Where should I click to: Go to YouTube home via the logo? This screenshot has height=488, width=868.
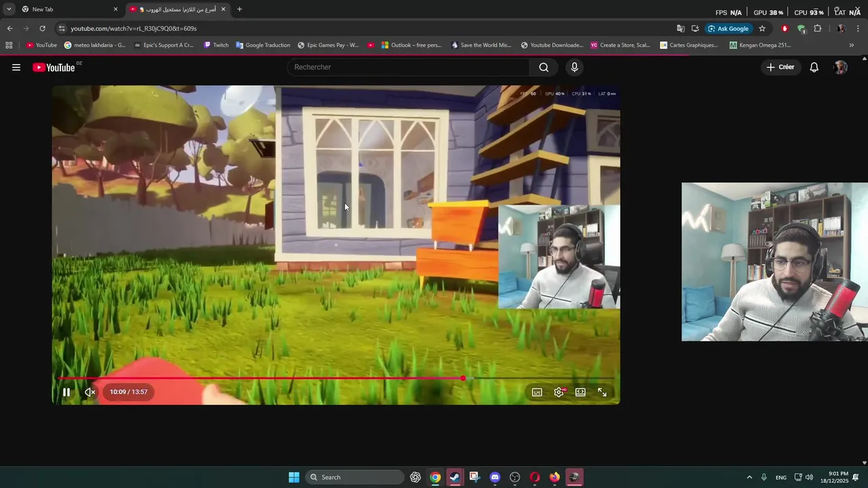(x=54, y=67)
